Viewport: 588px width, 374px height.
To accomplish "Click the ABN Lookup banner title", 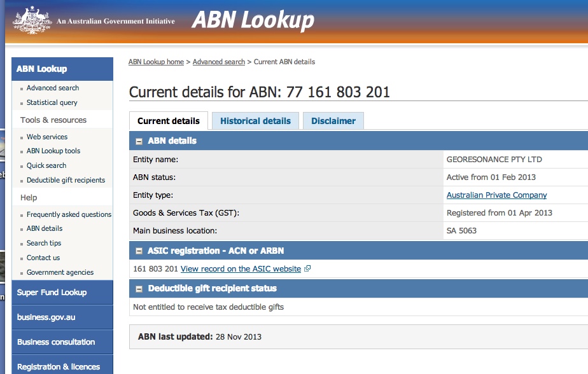I will [x=253, y=20].
